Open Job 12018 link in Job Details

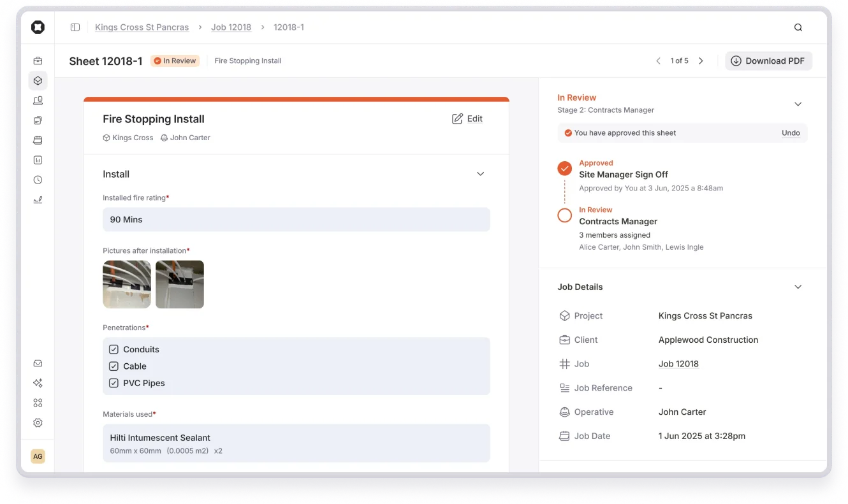(678, 364)
